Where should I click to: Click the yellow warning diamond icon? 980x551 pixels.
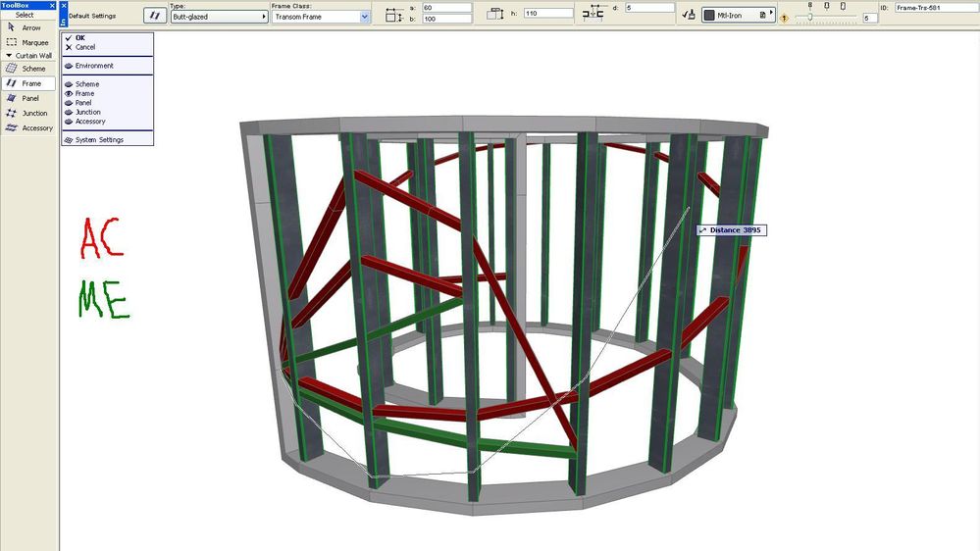point(784,18)
